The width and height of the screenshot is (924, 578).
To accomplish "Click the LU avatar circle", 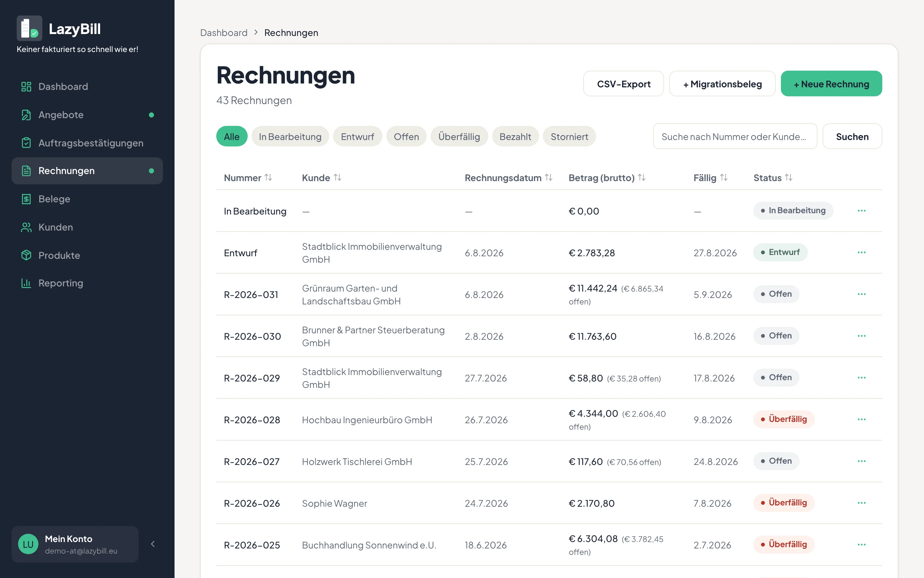I will point(28,544).
